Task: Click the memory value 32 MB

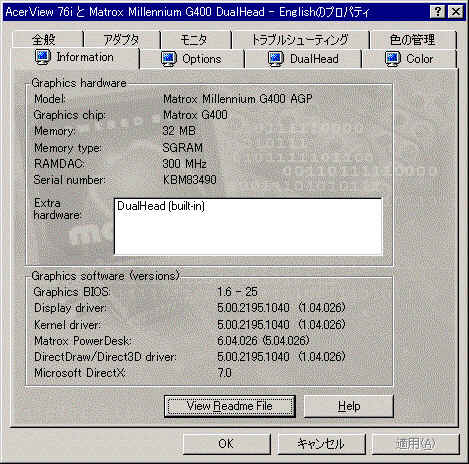Action: click(x=179, y=131)
